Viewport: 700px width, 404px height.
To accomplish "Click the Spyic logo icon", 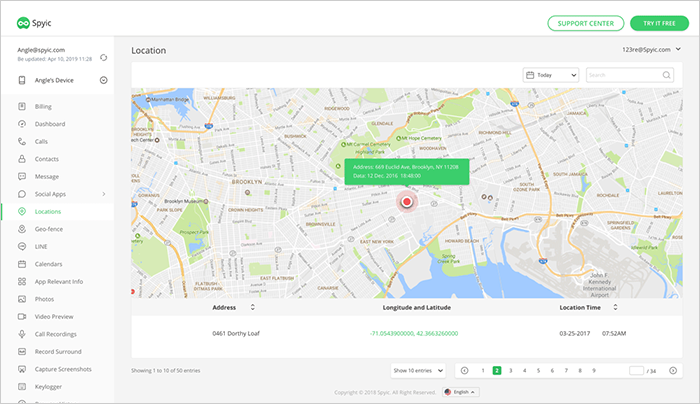I will pyautogui.click(x=23, y=23).
